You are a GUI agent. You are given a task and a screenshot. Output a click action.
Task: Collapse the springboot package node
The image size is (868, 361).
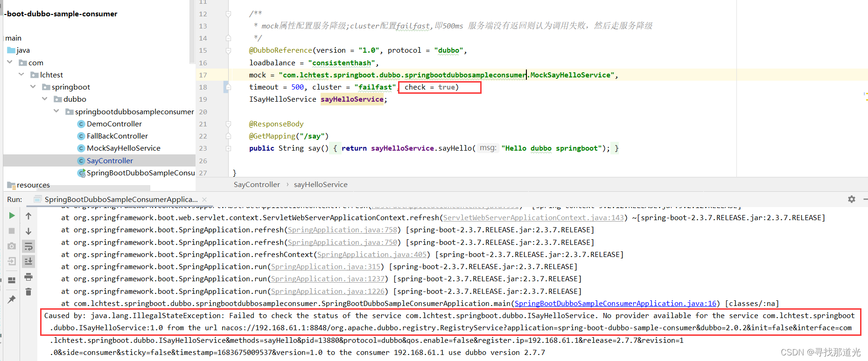(x=33, y=86)
